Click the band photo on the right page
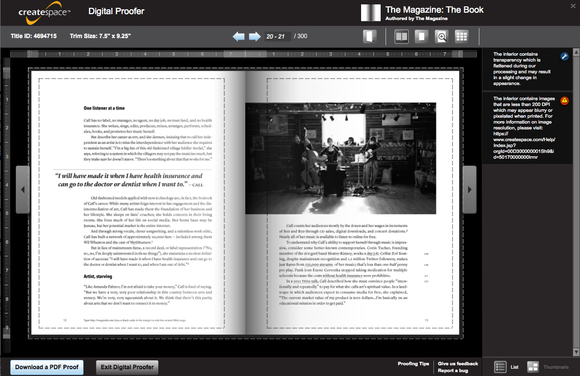This screenshot has width=580, height=376. point(341,158)
